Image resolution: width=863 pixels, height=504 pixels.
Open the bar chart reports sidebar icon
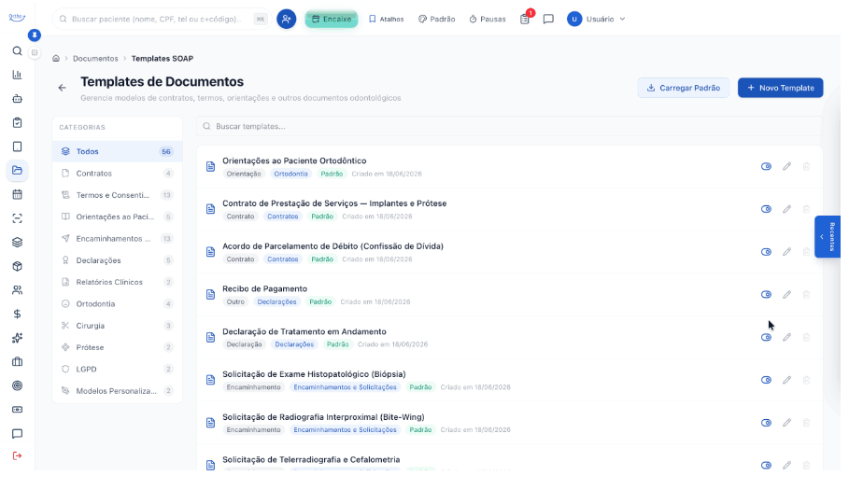click(17, 75)
